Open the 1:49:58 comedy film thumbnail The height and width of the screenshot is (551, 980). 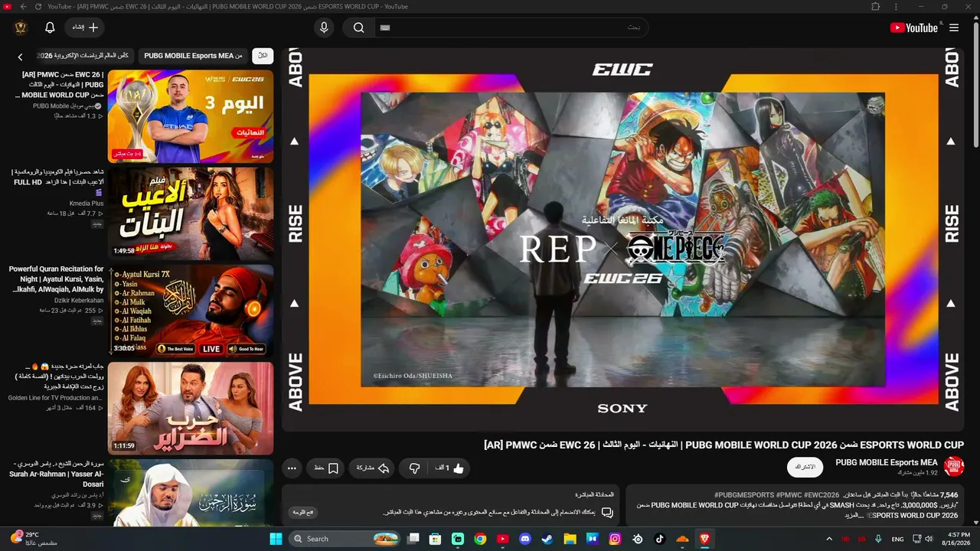pyautogui.click(x=191, y=214)
